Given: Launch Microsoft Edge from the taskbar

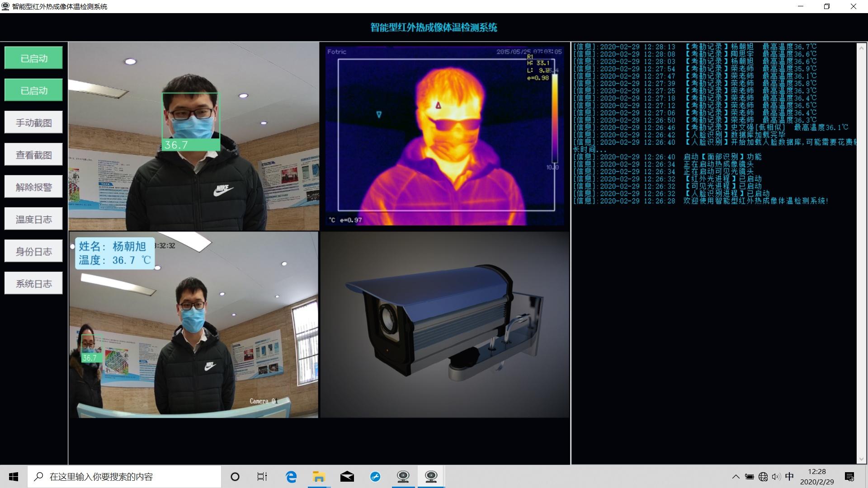Looking at the screenshot, I should [x=291, y=477].
